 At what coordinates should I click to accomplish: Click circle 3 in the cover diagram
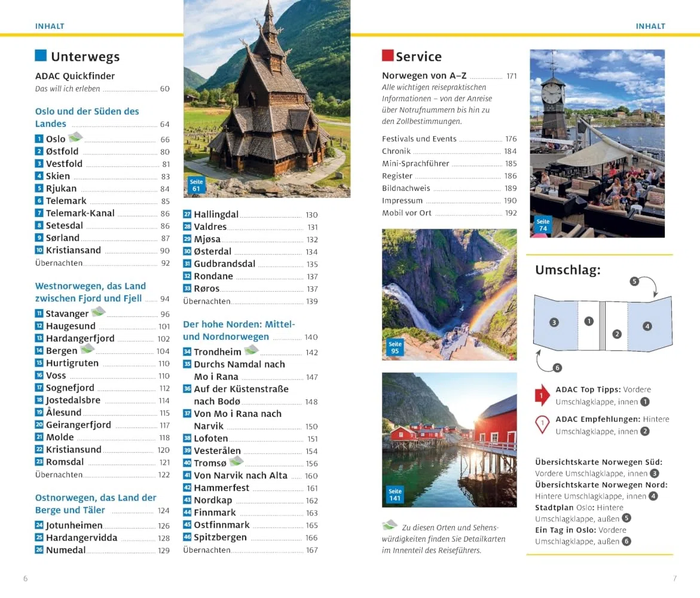coord(554,322)
